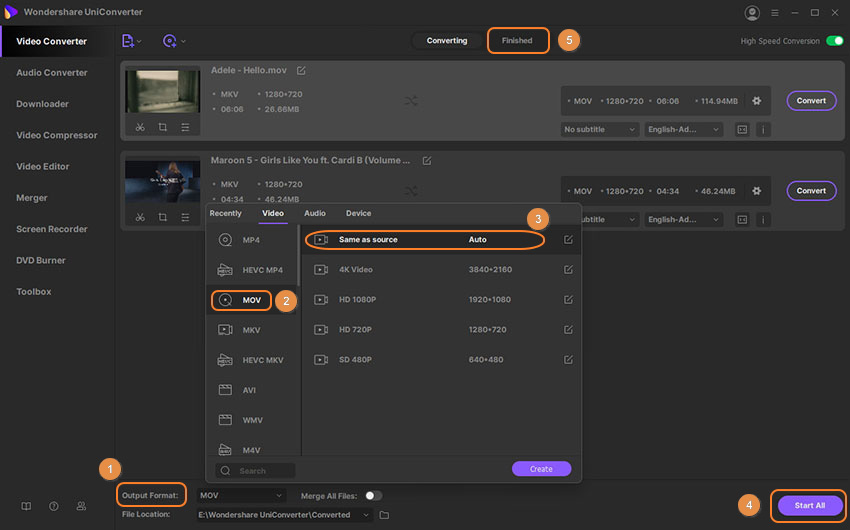Expand the Load DVD dropdown arrow
This screenshot has height=530, width=850.
coord(183,41)
